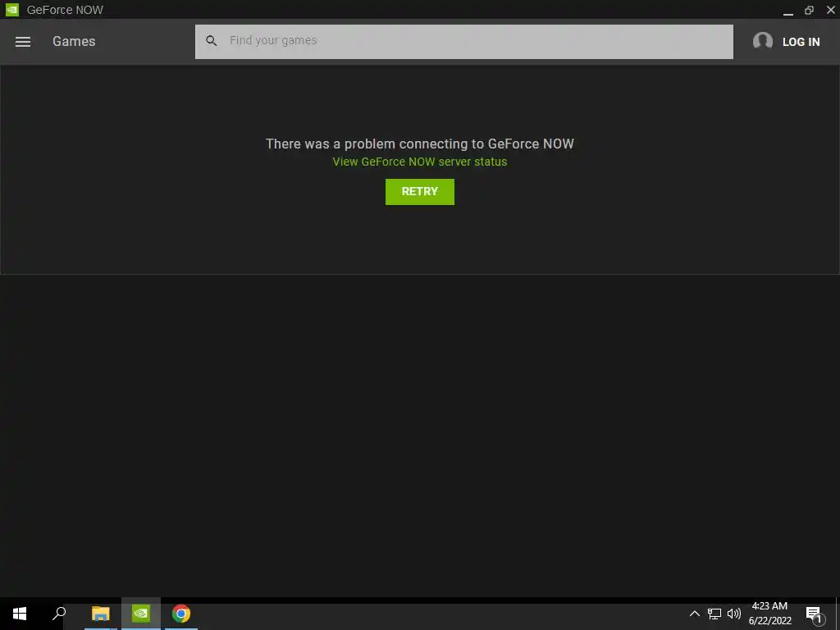Open the notification center icon

point(815,615)
